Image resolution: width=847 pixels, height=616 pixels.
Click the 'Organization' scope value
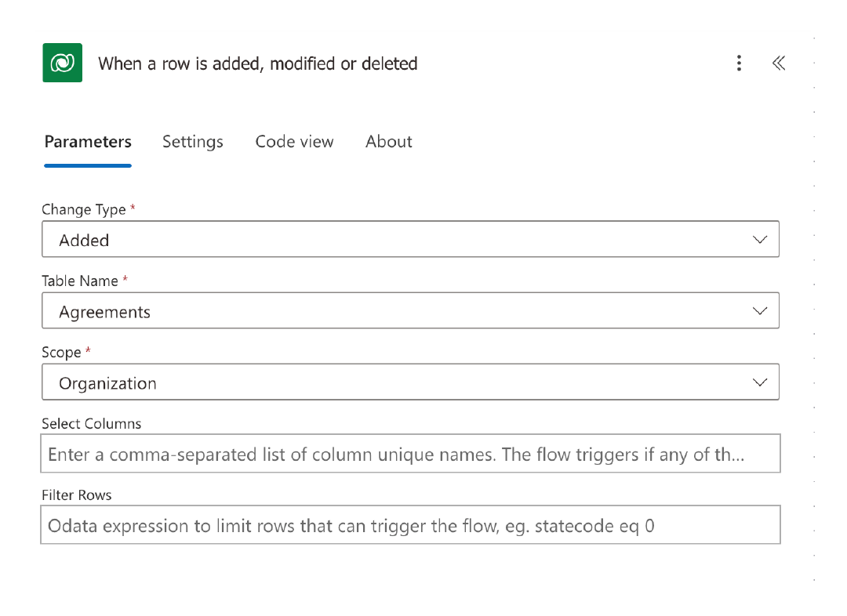[107, 383]
